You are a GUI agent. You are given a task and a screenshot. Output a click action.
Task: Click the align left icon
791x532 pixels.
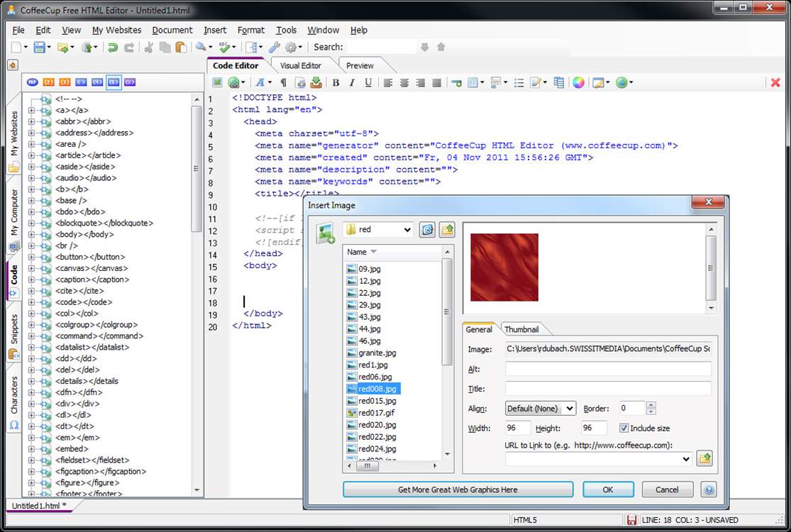pyautogui.click(x=388, y=83)
